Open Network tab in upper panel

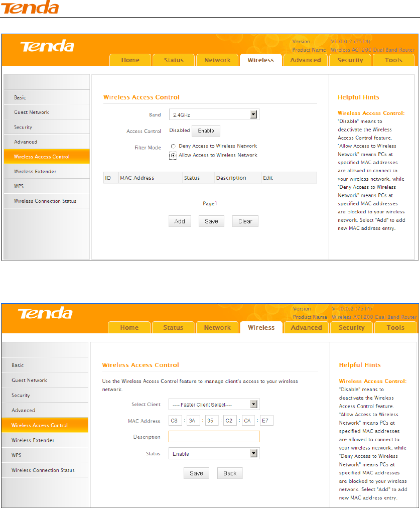tap(217, 60)
